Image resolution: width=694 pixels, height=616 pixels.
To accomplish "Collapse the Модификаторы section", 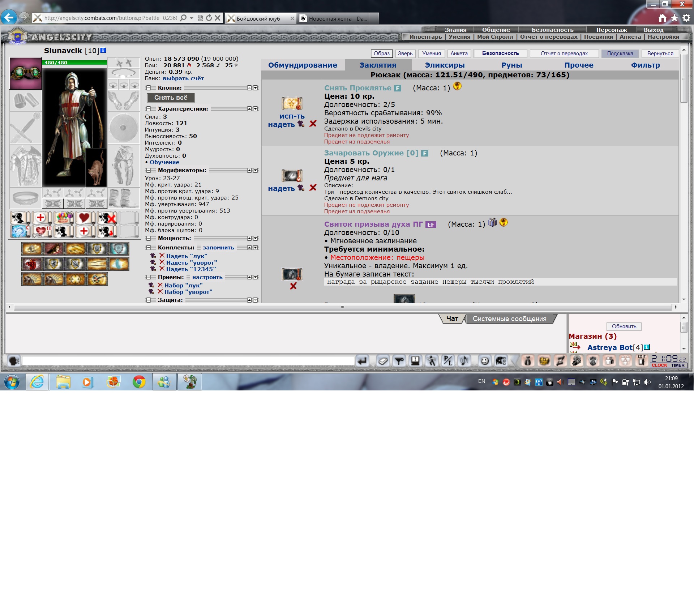I will coord(148,170).
